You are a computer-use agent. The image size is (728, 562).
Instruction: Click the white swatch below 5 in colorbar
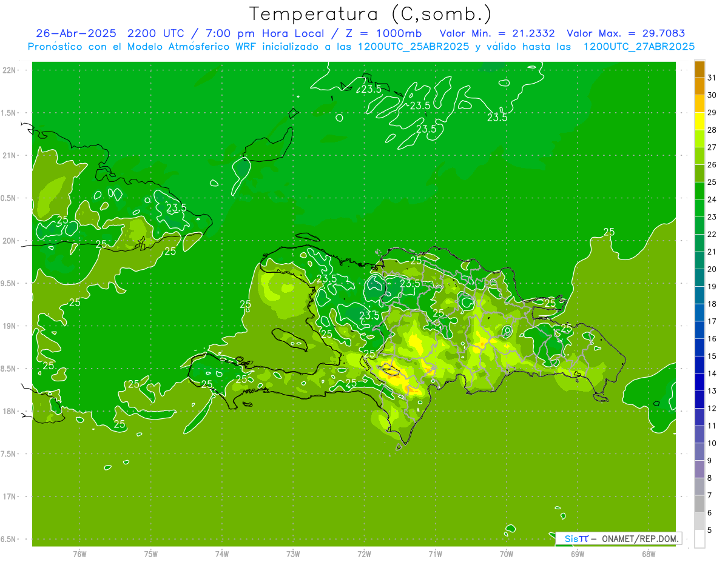(x=699, y=539)
